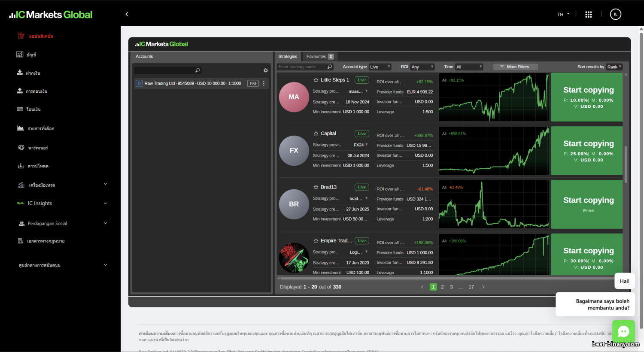Switch to the Favourites tab
The width and height of the screenshot is (644, 352).
point(319,57)
